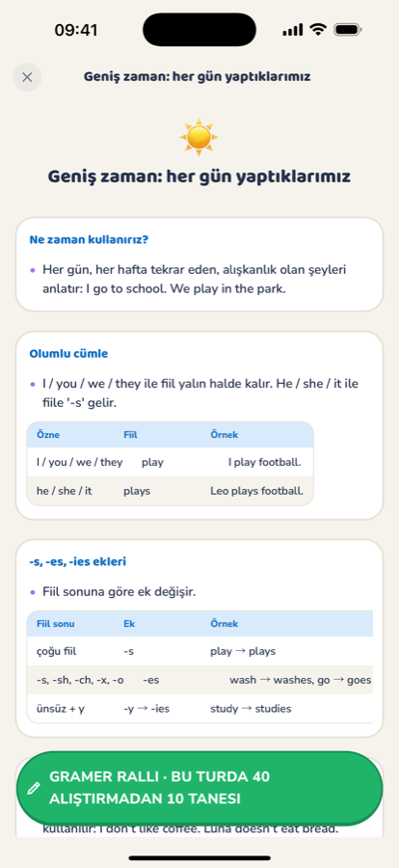
Task: Tap the 09:41 clock in status bar
Action: click(76, 30)
